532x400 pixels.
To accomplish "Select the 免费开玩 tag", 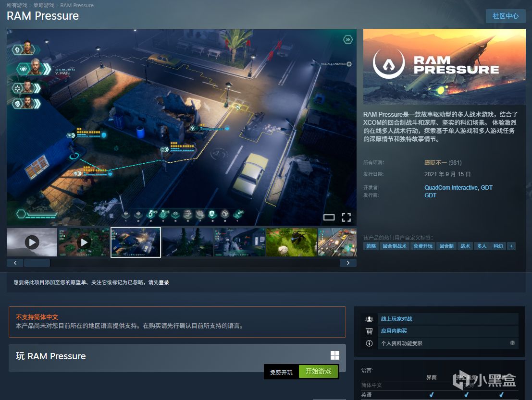I will tap(423, 246).
